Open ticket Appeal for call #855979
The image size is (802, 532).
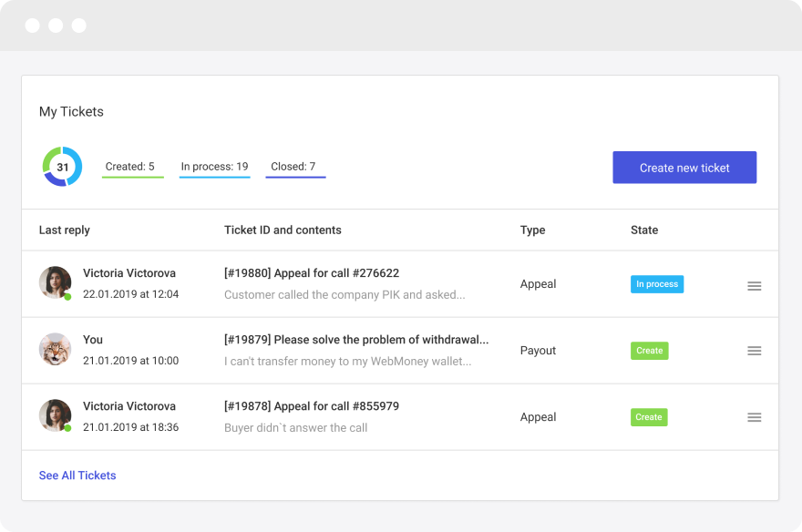click(x=312, y=406)
